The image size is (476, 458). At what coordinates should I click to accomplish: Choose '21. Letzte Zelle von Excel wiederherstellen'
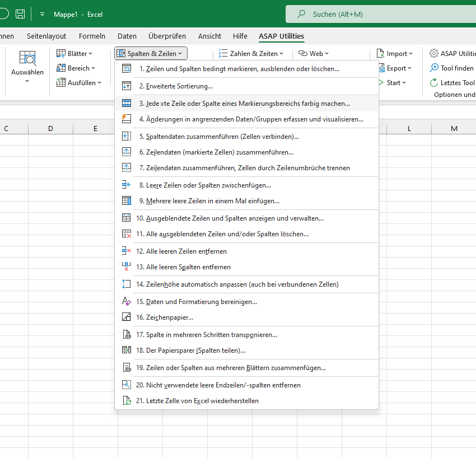246,401
